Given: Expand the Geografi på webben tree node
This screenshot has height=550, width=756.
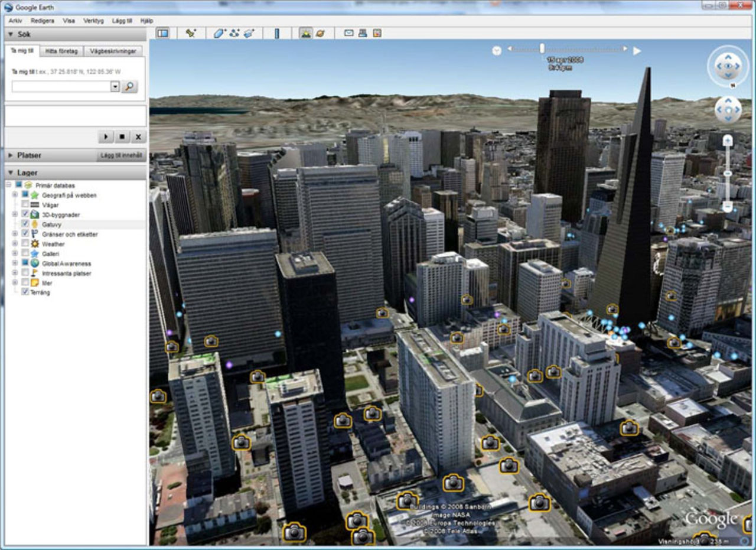Looking at the screenshot, I should 15,195.
